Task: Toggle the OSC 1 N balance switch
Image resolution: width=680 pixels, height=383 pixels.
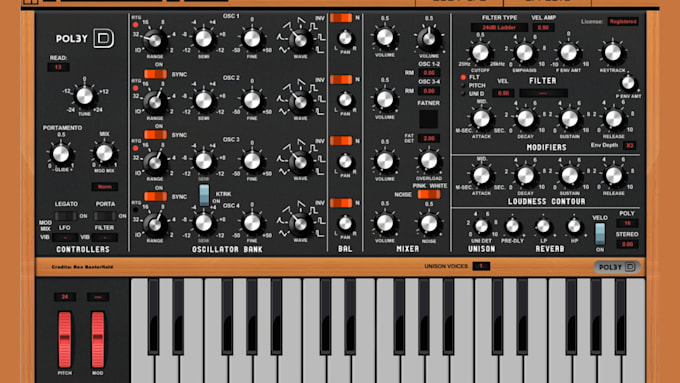Action: (341, 18)
